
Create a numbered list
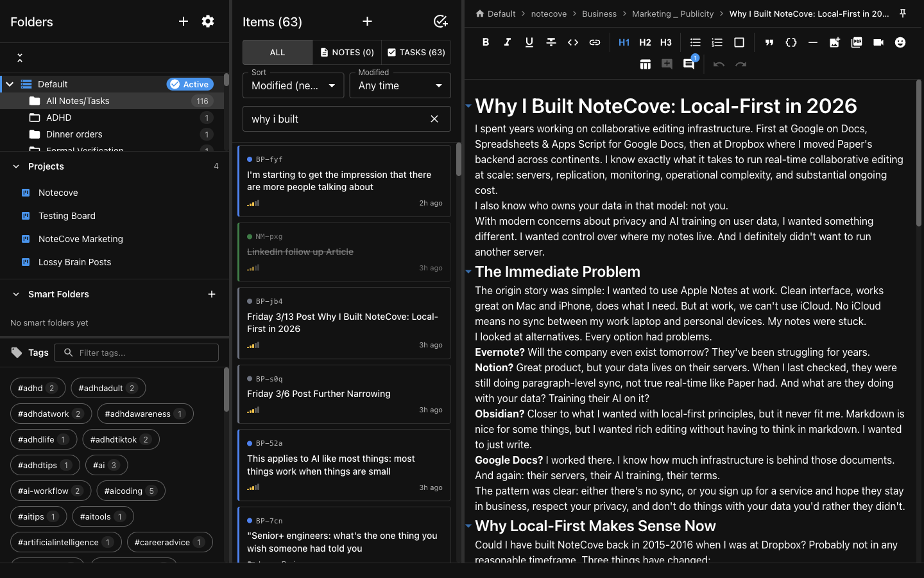(717, 42)
